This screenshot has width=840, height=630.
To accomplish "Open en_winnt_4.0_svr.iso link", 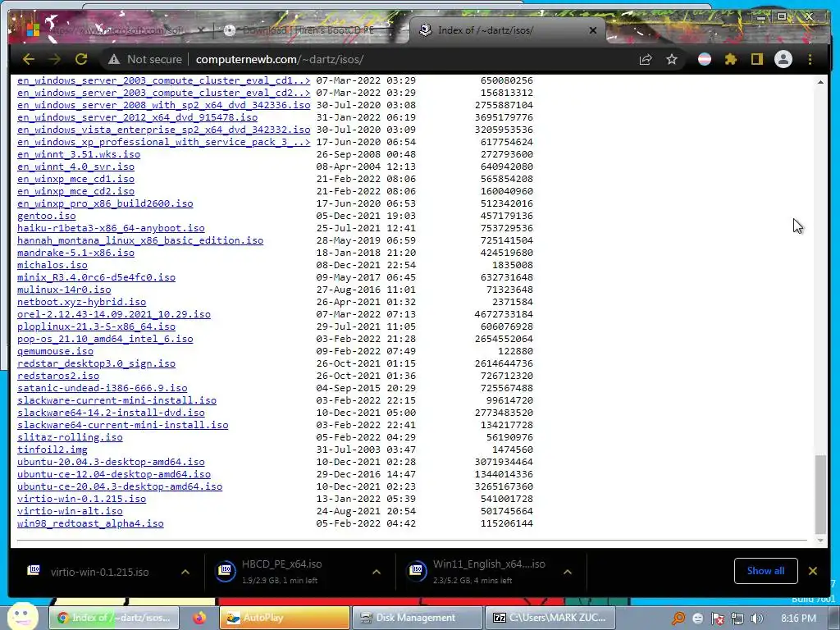I will tap(76, 167).
